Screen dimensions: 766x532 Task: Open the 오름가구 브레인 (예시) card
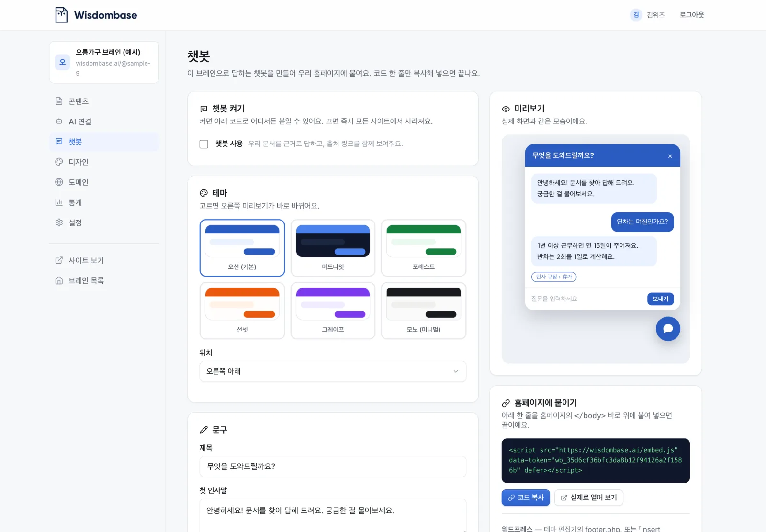point(104,62)
